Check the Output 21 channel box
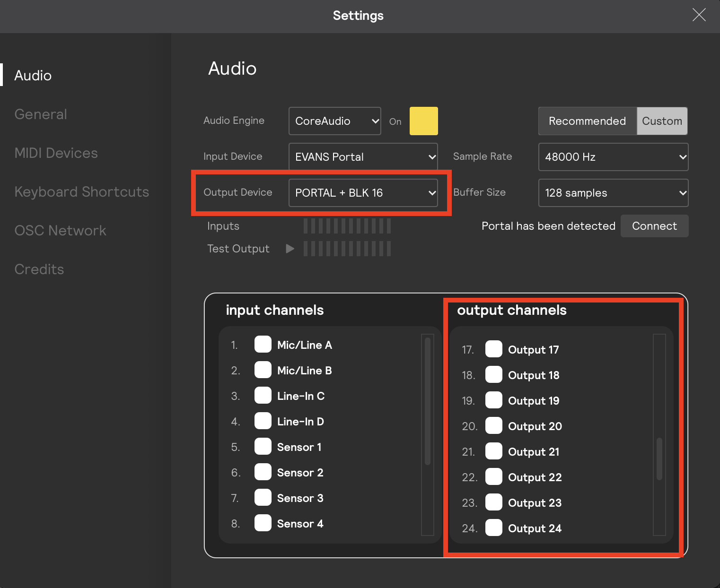The height and width of the screenshot is (588, 720). [x=494, y=451]
